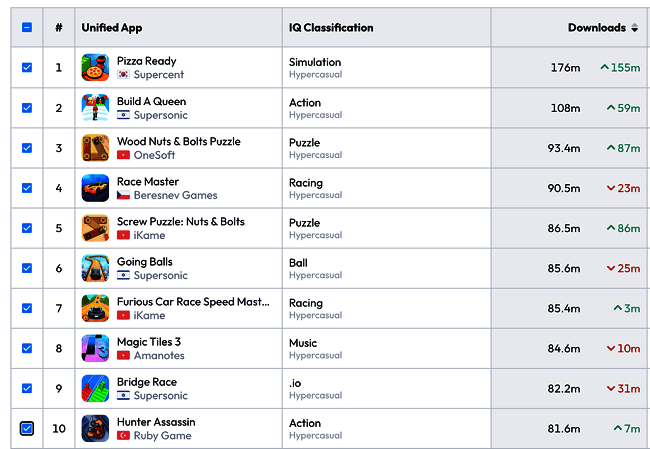650x449 pixels.
Task: Select the Hunter Assassin app icon
Action: point(96,428)
